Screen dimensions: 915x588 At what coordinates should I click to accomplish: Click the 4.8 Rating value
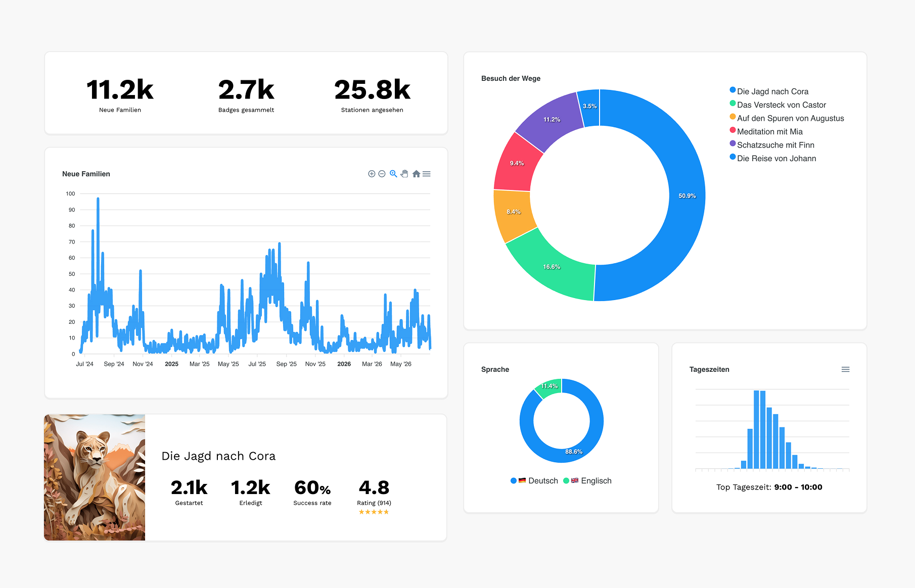pos(374,487)
